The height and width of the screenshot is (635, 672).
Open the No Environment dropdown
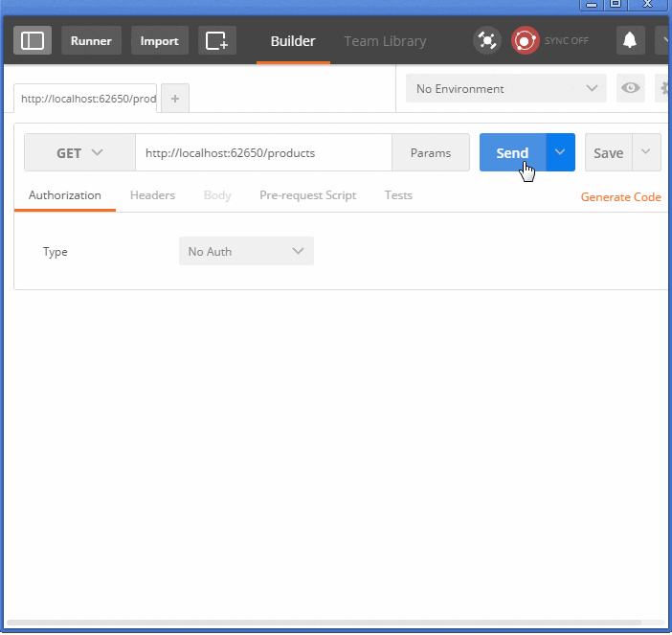[x=506, y=88]
